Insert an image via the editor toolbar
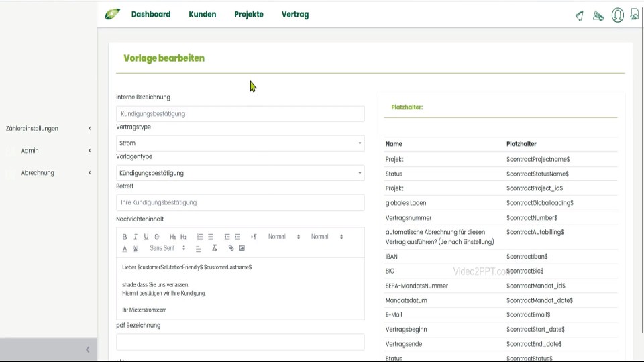Screen dimensions: 644x362 tap(242, 248)
